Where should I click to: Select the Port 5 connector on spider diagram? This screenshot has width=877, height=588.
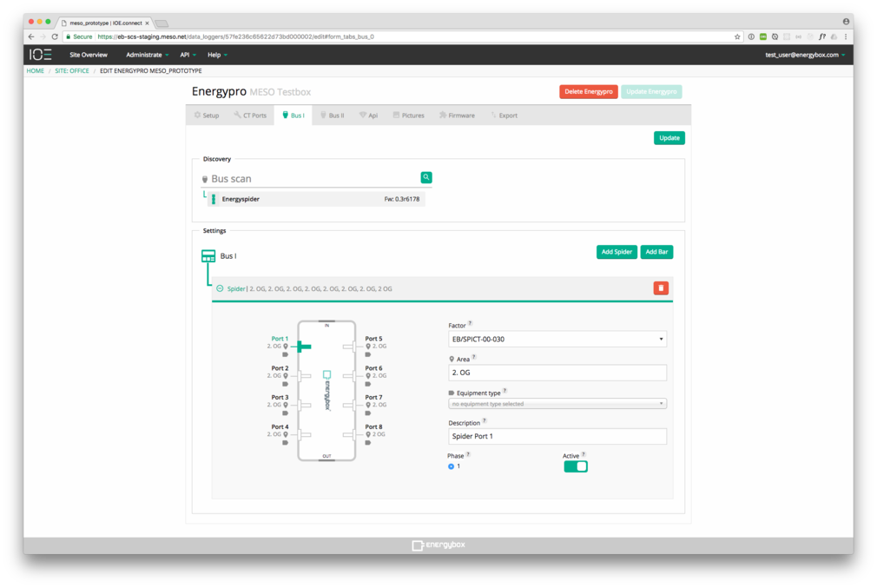349,347
